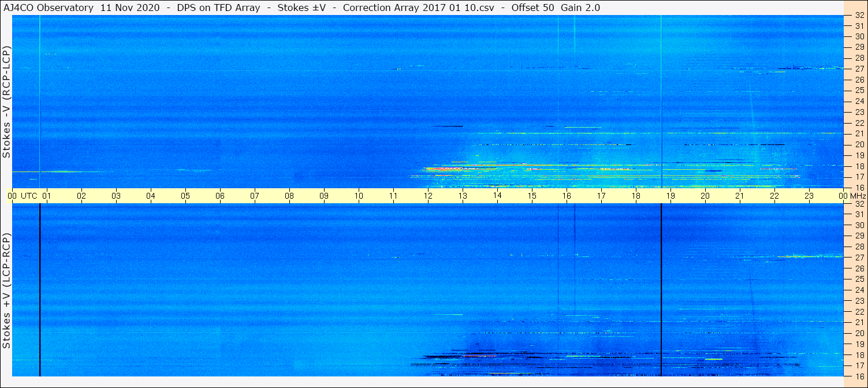
Task: Click 32 MHz label of Stokes -V panel
Action: [859, 15]
